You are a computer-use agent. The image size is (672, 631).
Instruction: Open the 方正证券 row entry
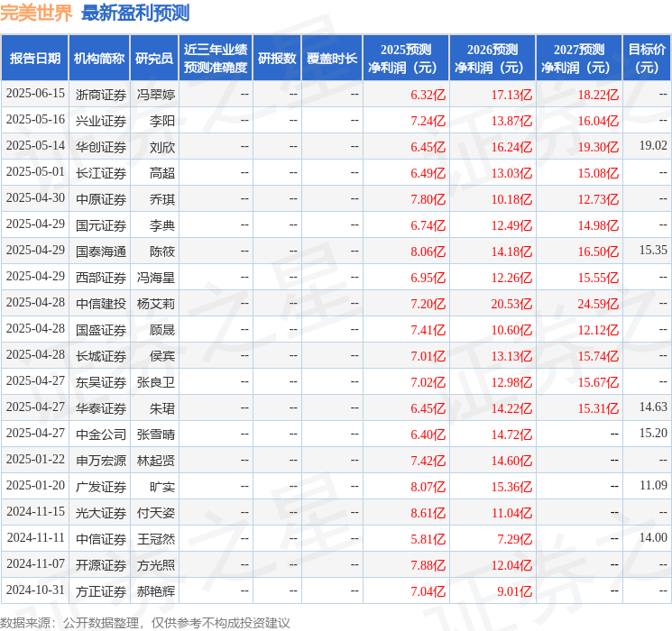click(x=100, y=590)
